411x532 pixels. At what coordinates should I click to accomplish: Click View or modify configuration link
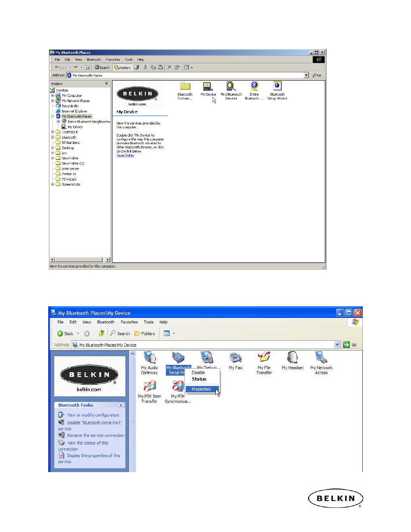(x=93, y=415)
